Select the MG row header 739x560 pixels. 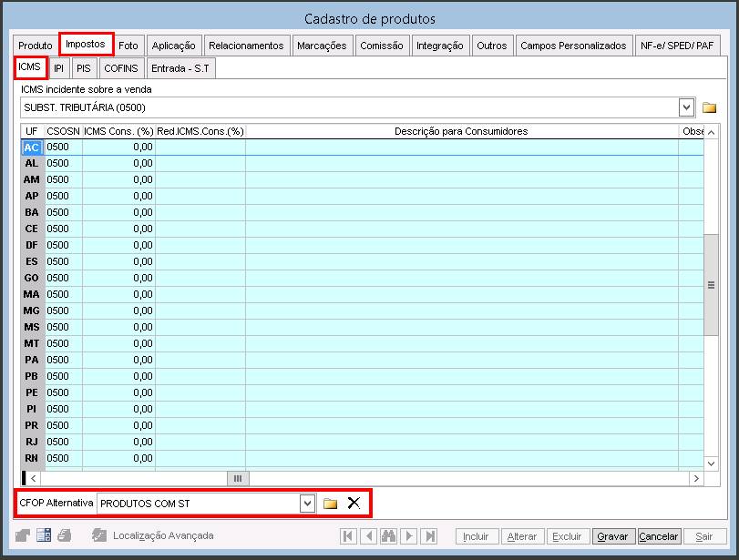(x=32, y=311)
